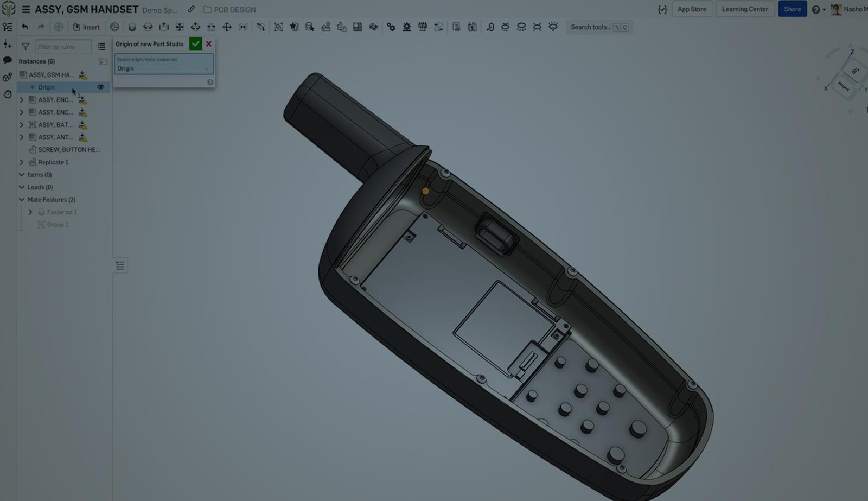The image size is (868, 501).
Task: Open the App Store
Action: (692, 9)
